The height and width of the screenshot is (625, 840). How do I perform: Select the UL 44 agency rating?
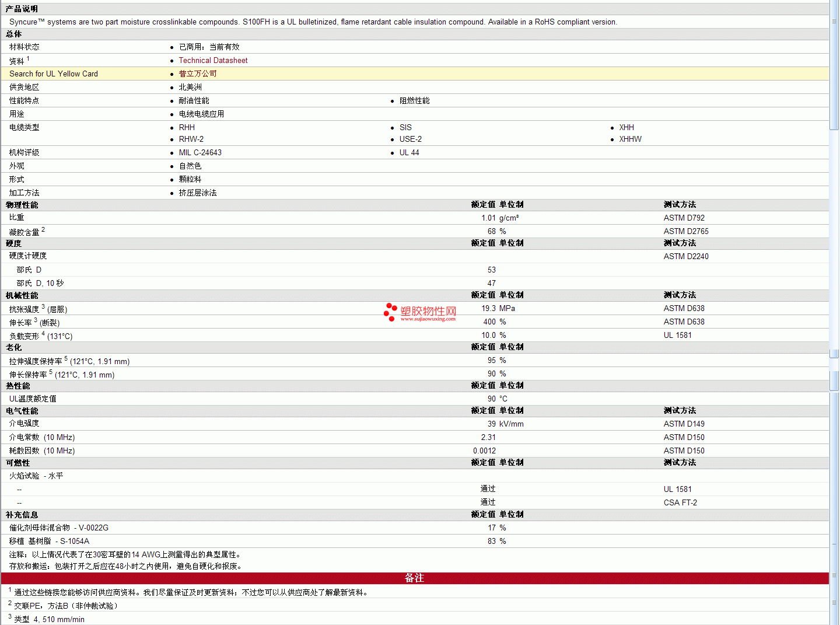point(409,152)
